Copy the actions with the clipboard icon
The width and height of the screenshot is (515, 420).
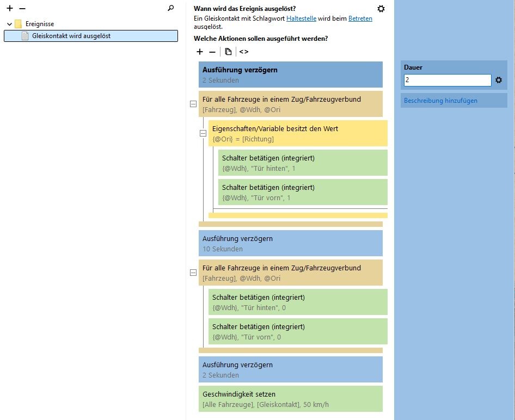pos(228,52)
